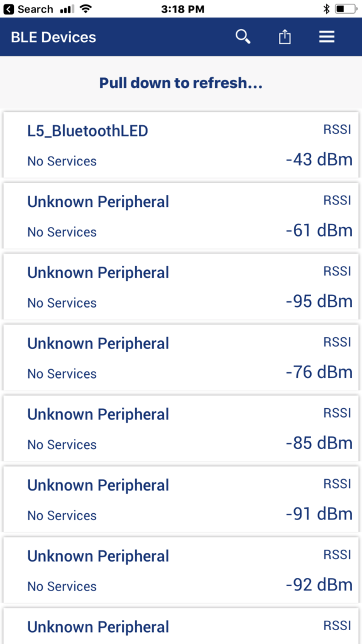Tap the partially visible last Unknown Peripheral
362x644 pixels.
(181, 626)
